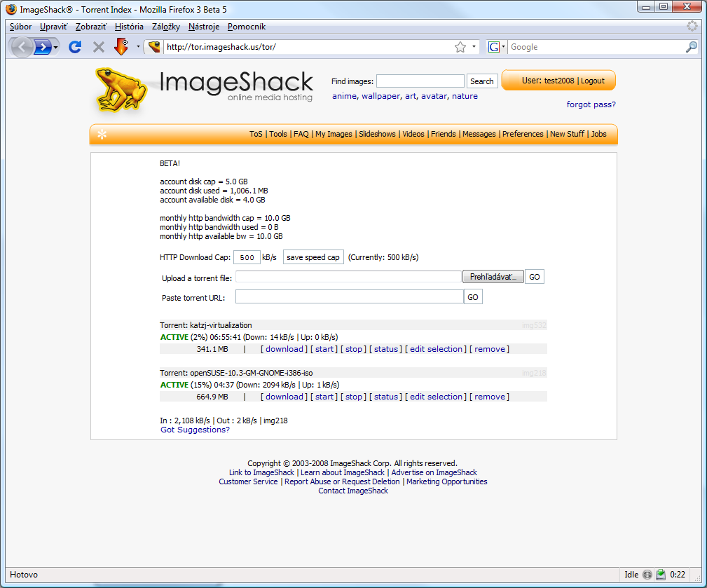
Task: Click the wallpaper tag link
Action: (x=380, y=96)
